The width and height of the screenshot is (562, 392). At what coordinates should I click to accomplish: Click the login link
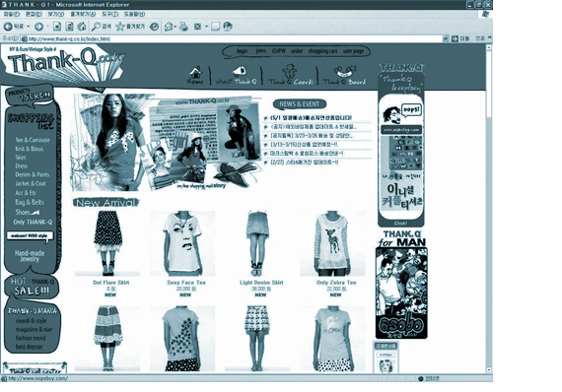coord(242,51)
